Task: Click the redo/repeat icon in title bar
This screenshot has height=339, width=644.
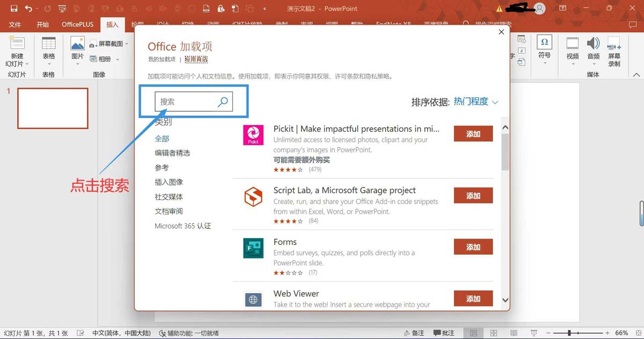Action: click(x=47, y=9)
